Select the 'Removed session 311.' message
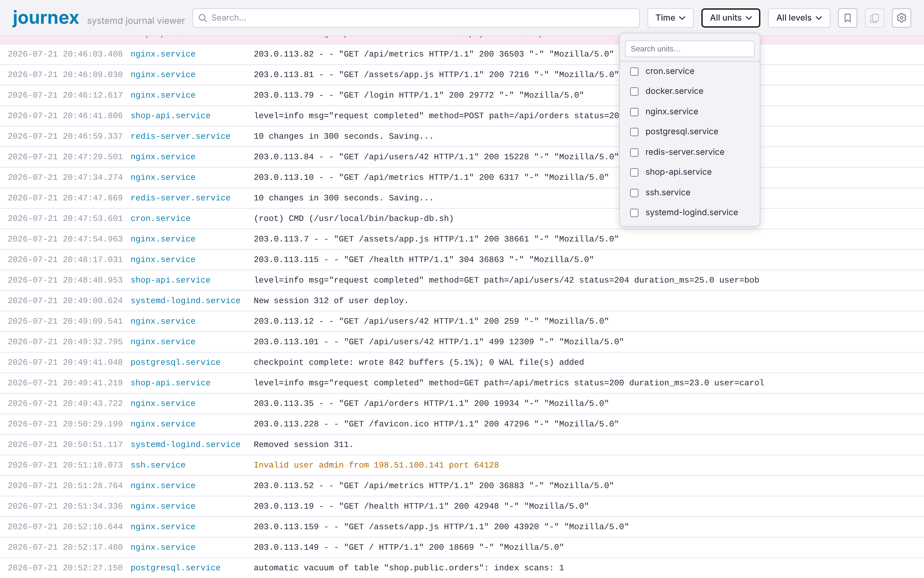Screen dimensions: 924x578 coord(304,444)
